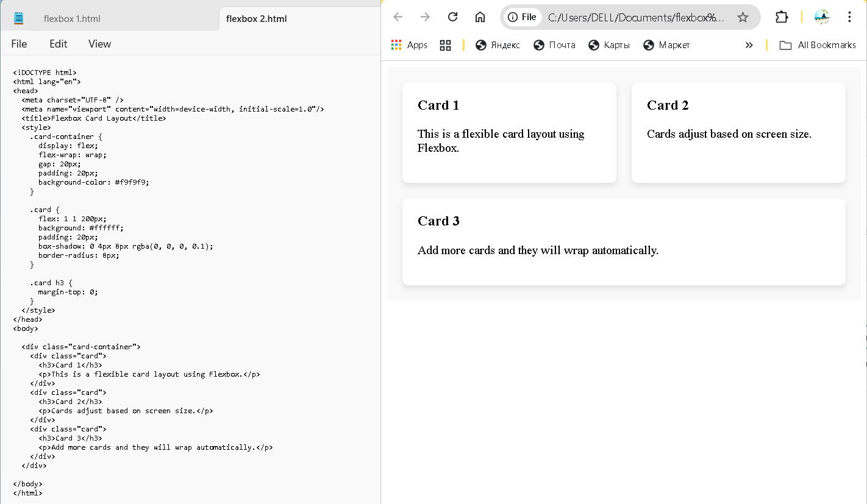Click the Notepad app icon

tap(19, 18)
